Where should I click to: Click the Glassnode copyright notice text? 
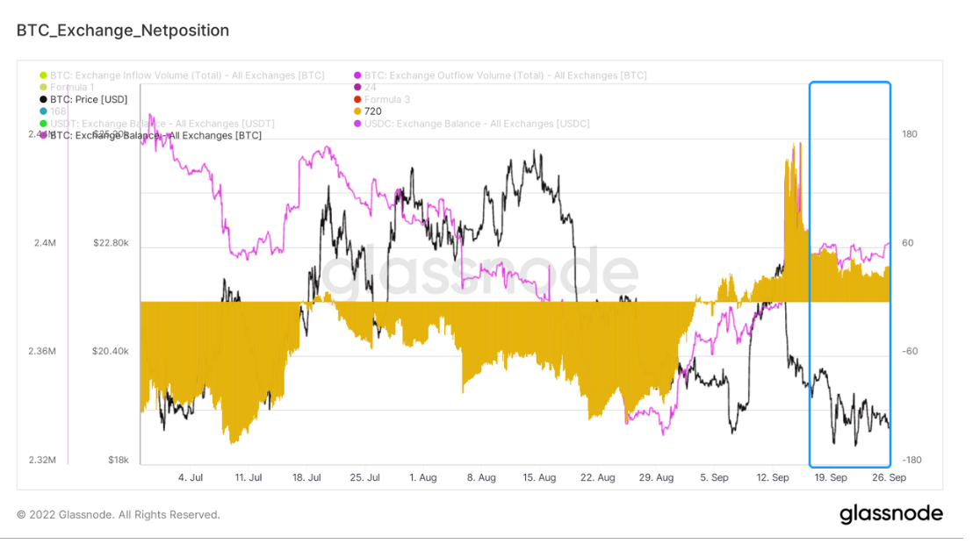(x=119, y=515)
